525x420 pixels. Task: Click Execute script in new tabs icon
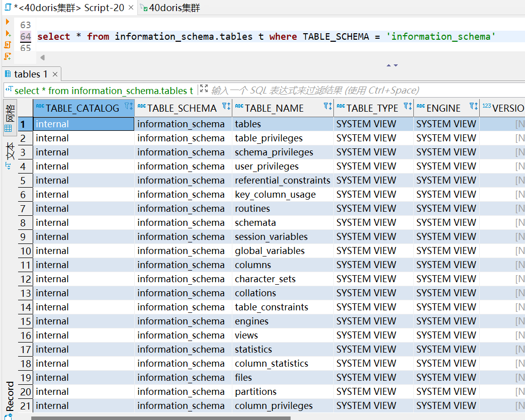click(8, 56)
